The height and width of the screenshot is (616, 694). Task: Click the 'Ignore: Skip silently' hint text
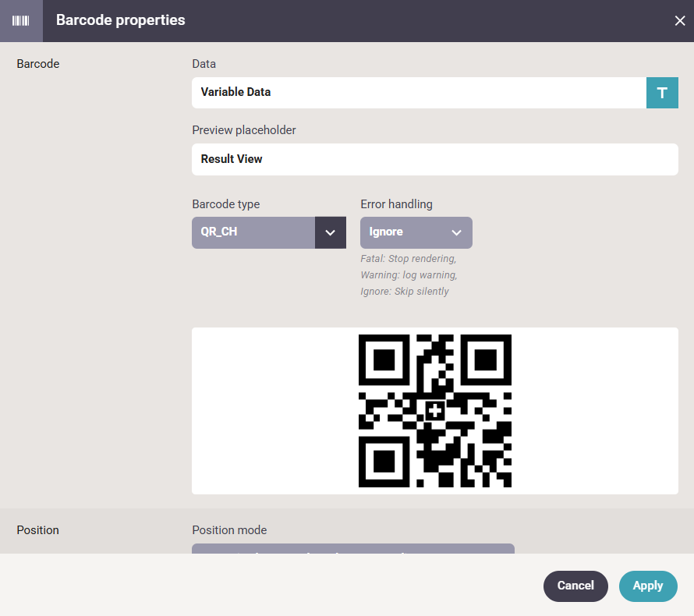pos(405,291)
